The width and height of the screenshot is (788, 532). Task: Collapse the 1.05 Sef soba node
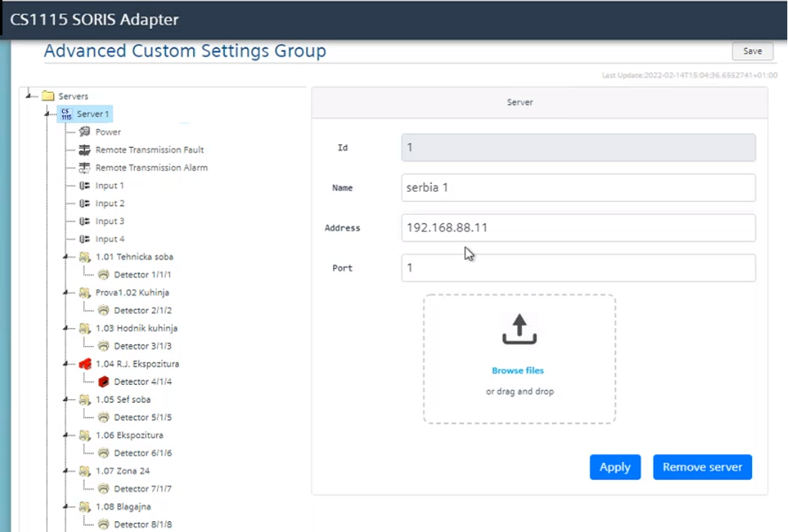tap(66, 399)
